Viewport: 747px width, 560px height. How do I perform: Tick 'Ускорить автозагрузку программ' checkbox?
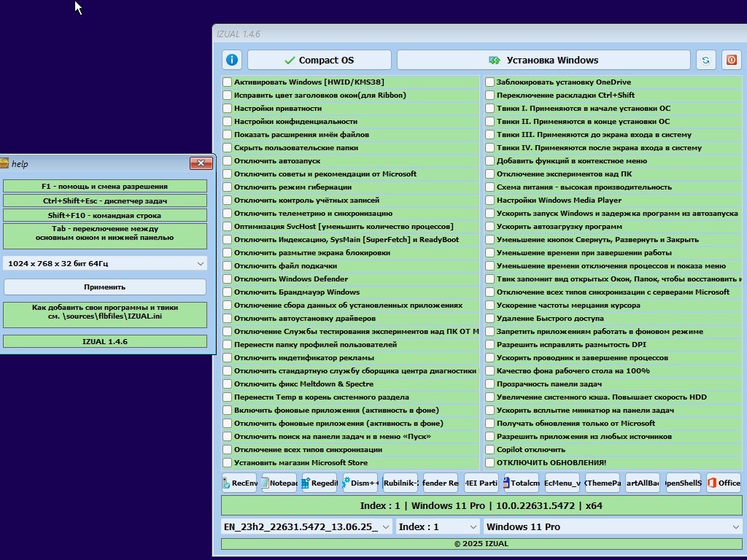click(x=489, y=227)
